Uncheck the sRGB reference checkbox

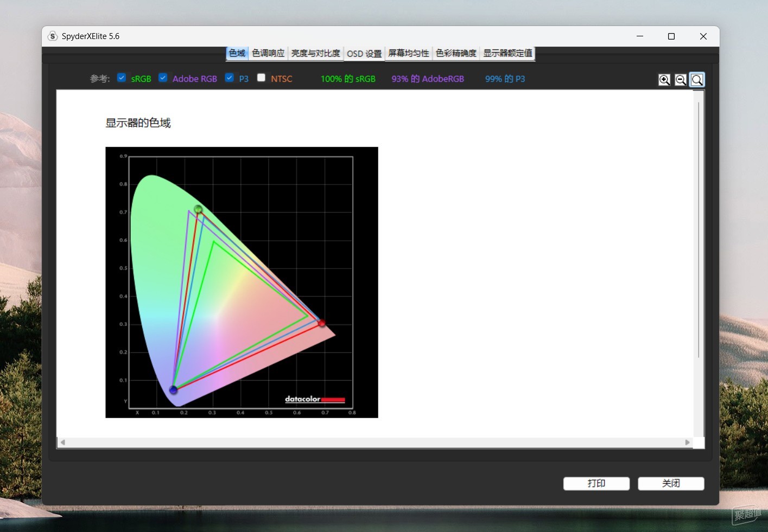[x=122, y=78]
